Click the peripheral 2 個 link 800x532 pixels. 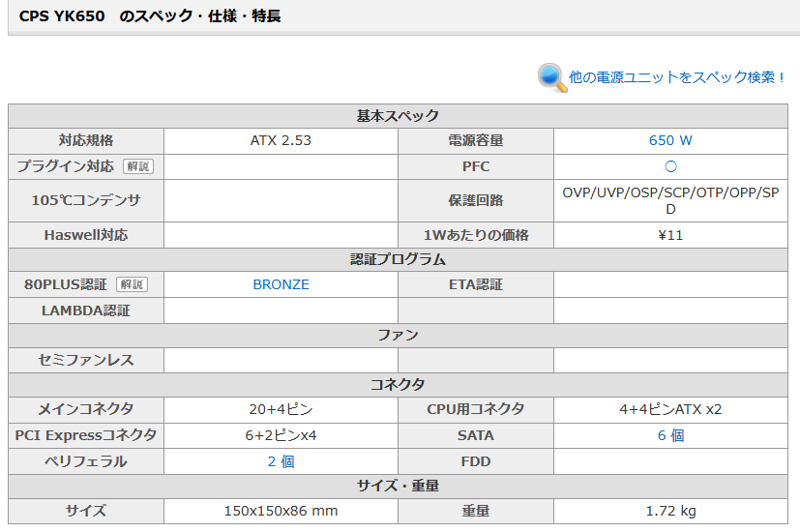(x=281, y=461)
